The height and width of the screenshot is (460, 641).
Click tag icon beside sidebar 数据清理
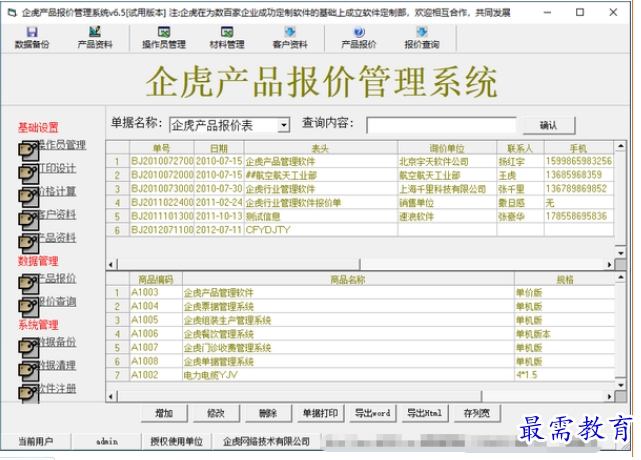click(x=29, y=371)
